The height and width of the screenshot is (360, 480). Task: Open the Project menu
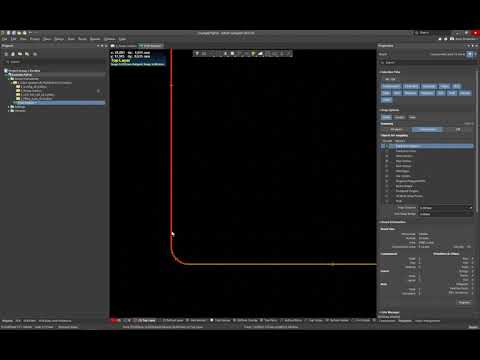(35, 39)
